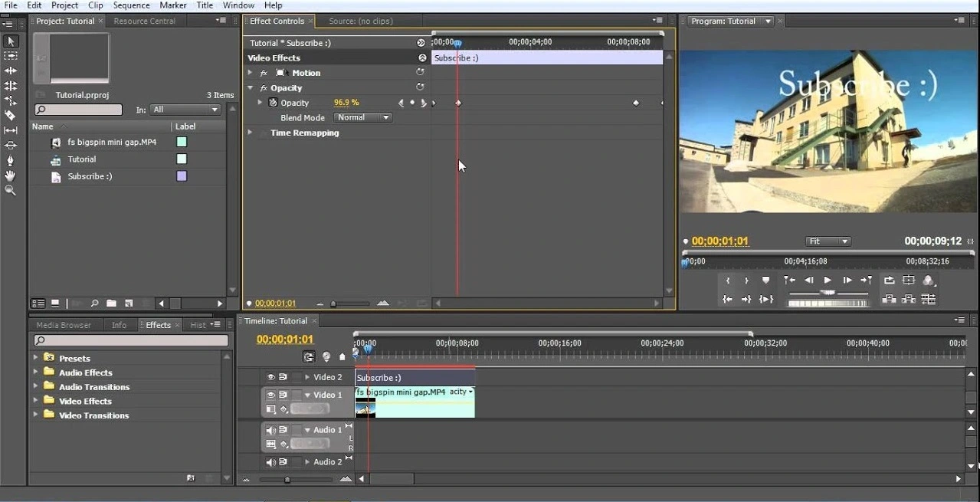Go to In point in Program monitor
This screenshot has height=502, width=980.
728,299
